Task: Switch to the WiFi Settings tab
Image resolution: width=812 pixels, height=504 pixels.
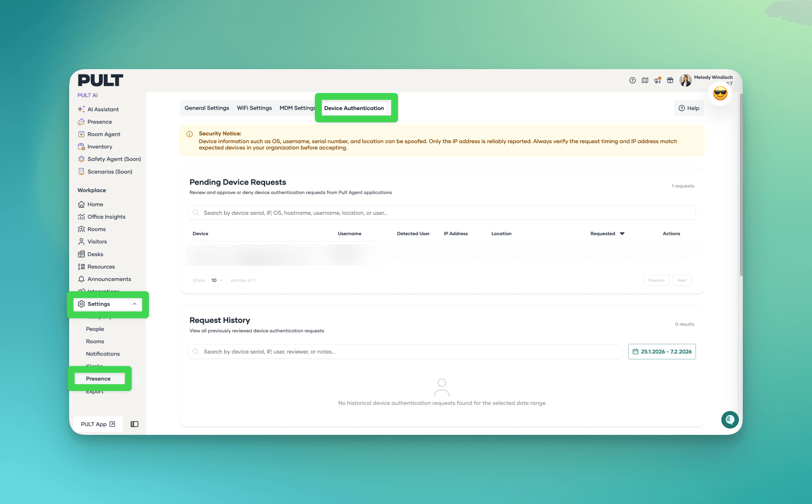Action: 254,108
